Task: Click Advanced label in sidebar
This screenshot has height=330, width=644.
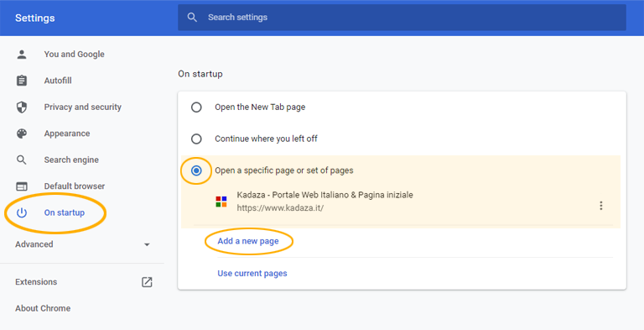Action: coord(34,244)
